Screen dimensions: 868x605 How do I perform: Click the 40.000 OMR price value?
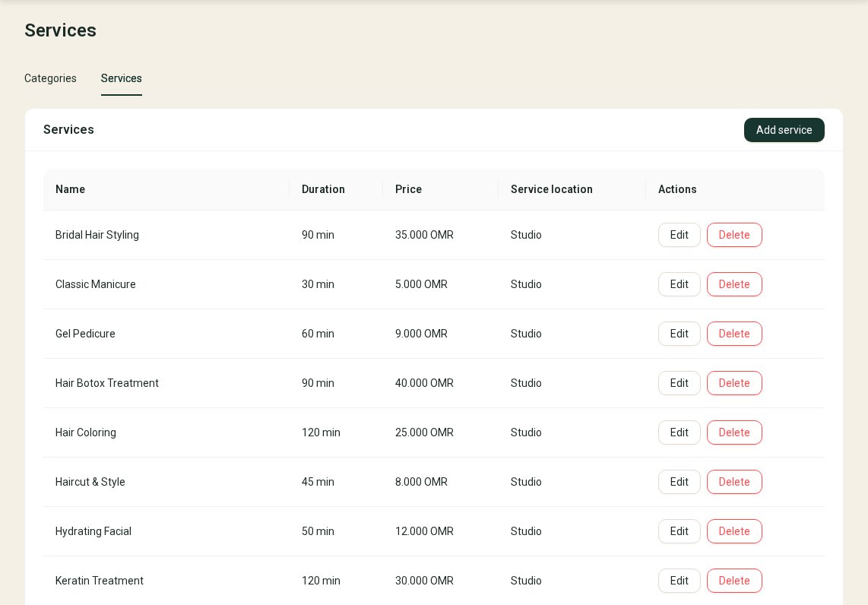425,383
